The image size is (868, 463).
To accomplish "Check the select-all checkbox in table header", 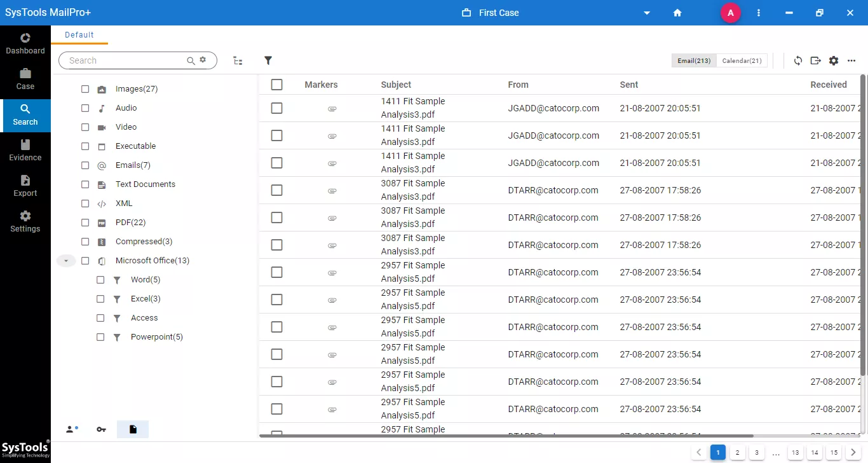I will (276, 85).
